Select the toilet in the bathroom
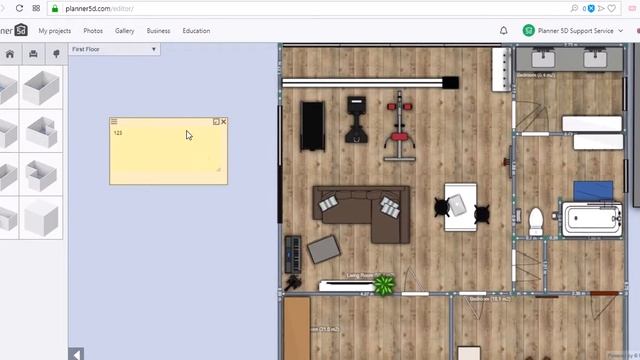Image resolution: width=640 pixels, height=360 pixels. click(536, 222)
